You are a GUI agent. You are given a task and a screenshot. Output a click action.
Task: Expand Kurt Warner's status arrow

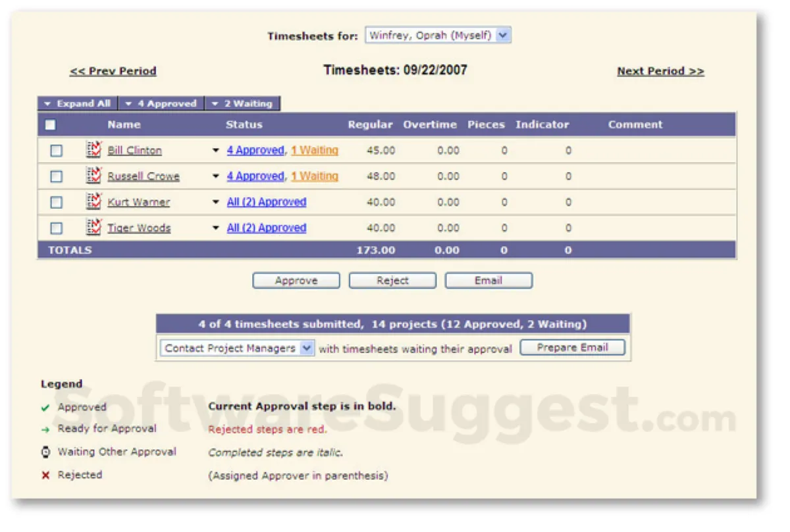[x=215, y=202]
